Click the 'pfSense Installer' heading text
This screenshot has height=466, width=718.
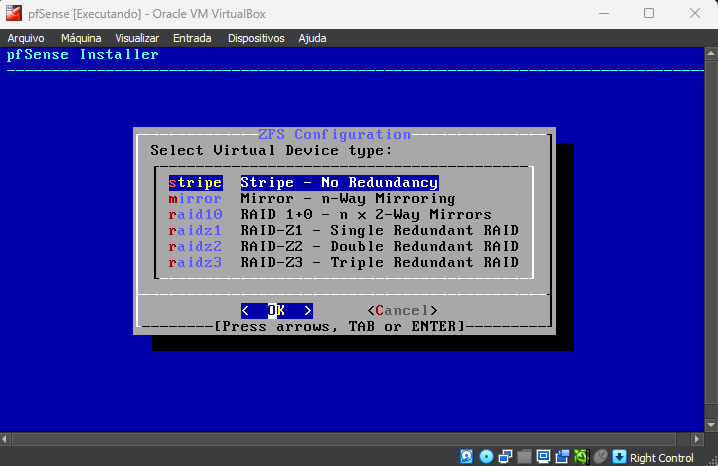83,54
